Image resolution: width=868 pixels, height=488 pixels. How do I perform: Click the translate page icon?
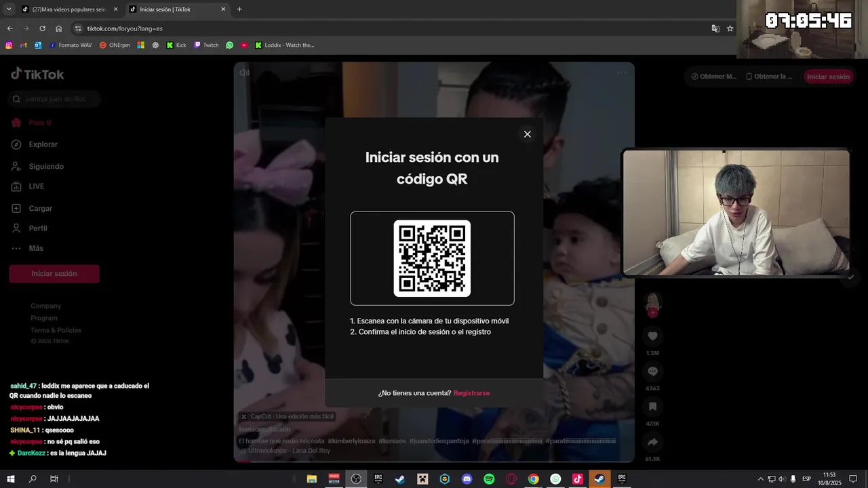(x=715, y=28)
